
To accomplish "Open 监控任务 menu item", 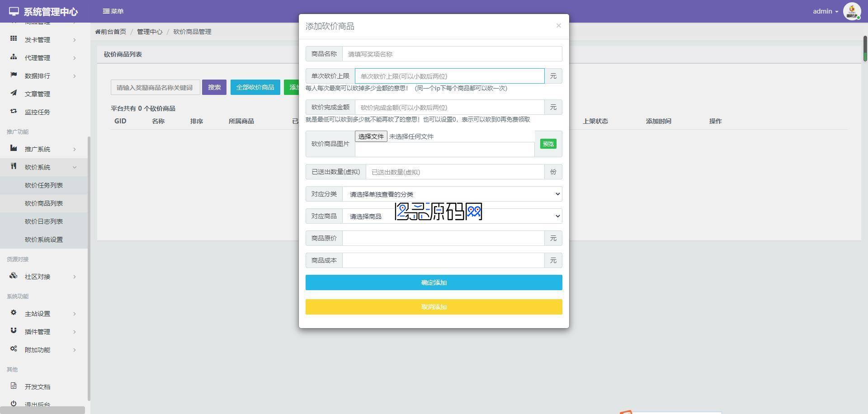I will [44, 112].
